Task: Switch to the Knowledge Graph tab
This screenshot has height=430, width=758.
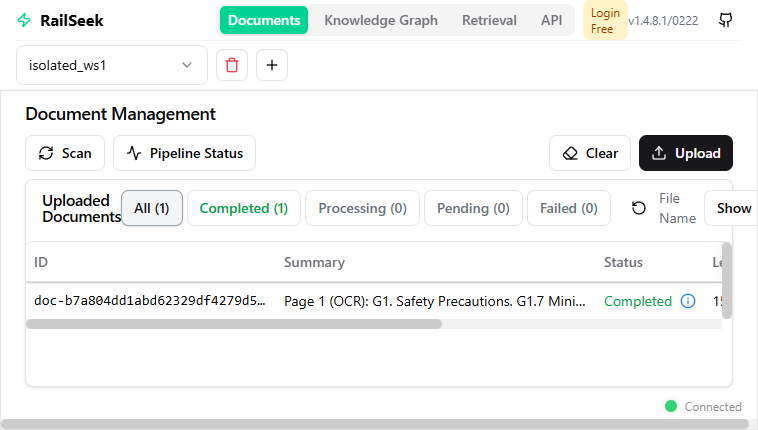Action: (381, 20)
